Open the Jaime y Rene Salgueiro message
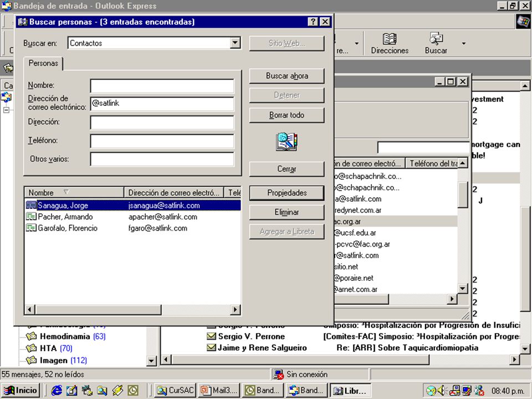The width and height of the screenshot is (532, 399). tap(262, 347)
